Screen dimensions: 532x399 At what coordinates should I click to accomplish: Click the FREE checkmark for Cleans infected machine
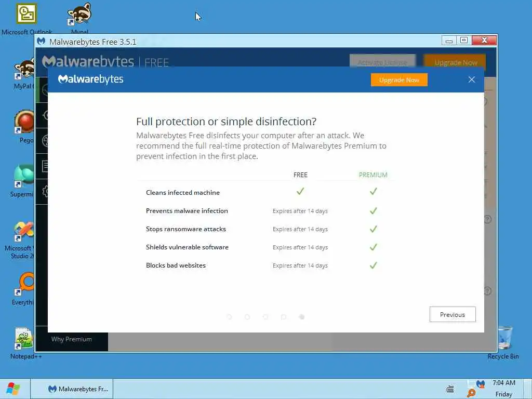pyautogui.click(x=300, y=191)
